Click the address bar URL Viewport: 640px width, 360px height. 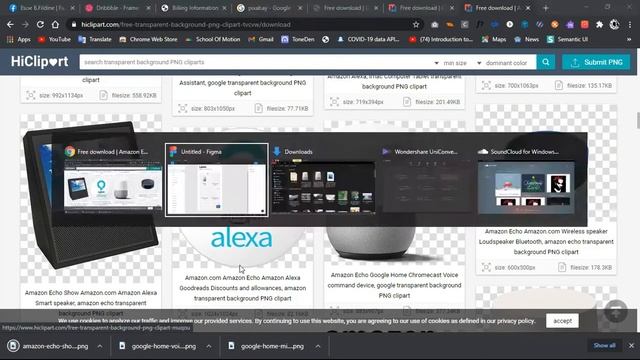tap(186, 24)
